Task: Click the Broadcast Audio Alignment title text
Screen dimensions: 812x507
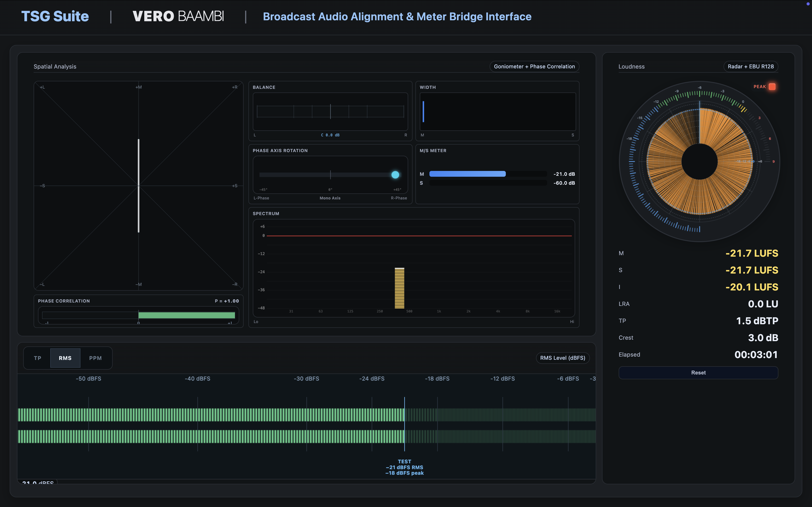Action: 397,16
